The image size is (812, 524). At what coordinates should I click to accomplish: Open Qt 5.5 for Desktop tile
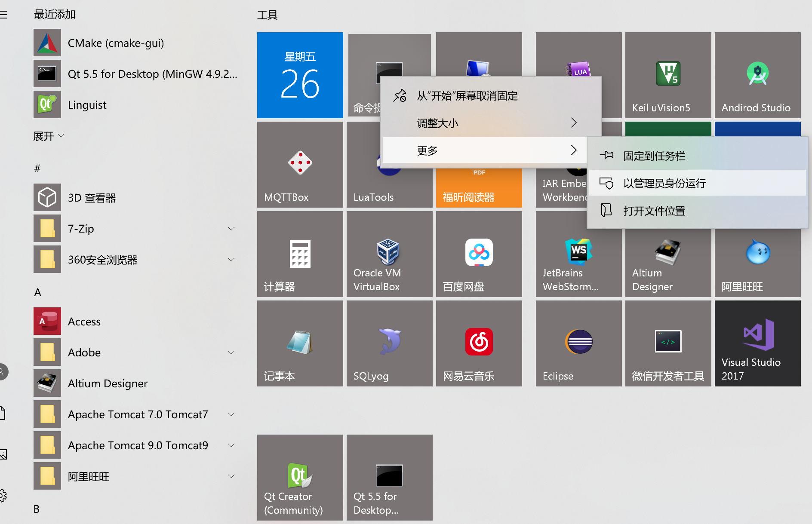pyautogui.click(x=390, y=478)
